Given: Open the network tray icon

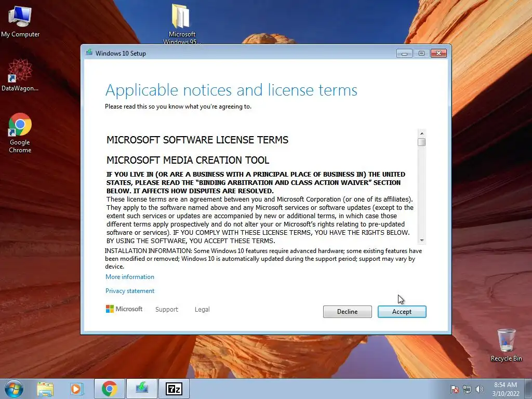Looking at the screenshot, I should pyautogui.click(x=467, y=389).
